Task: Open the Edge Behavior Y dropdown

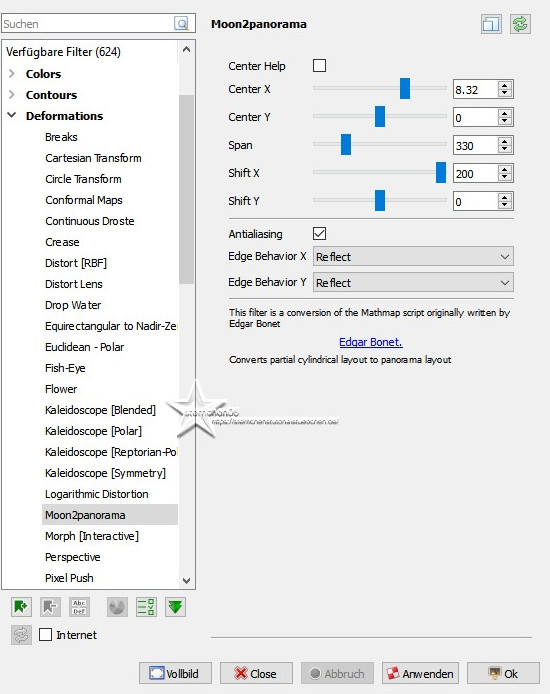Action: coord(413,282)
